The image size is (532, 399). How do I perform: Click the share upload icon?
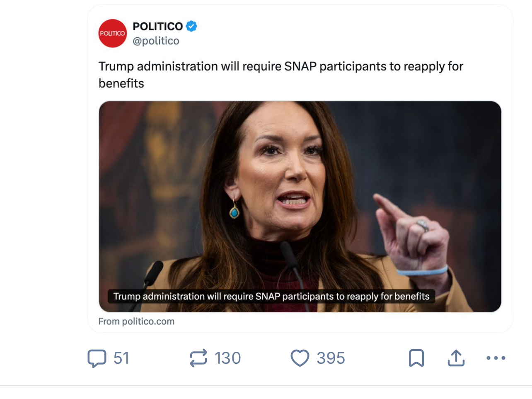[456, 358]
